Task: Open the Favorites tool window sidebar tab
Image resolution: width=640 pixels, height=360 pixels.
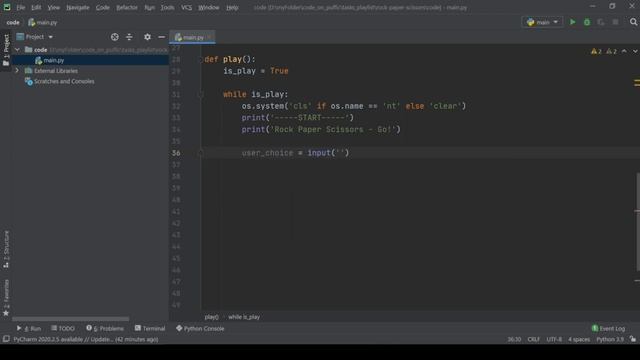Action: coord(6,298)
